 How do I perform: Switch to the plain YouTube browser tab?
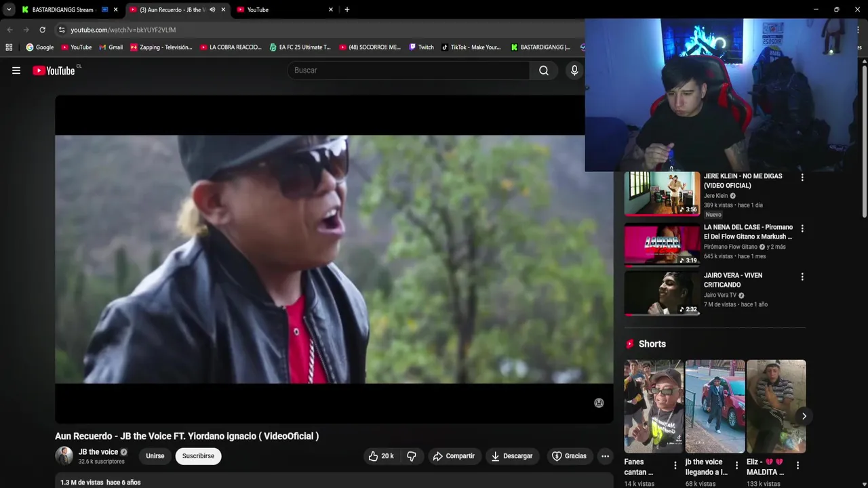pos(285,9)
